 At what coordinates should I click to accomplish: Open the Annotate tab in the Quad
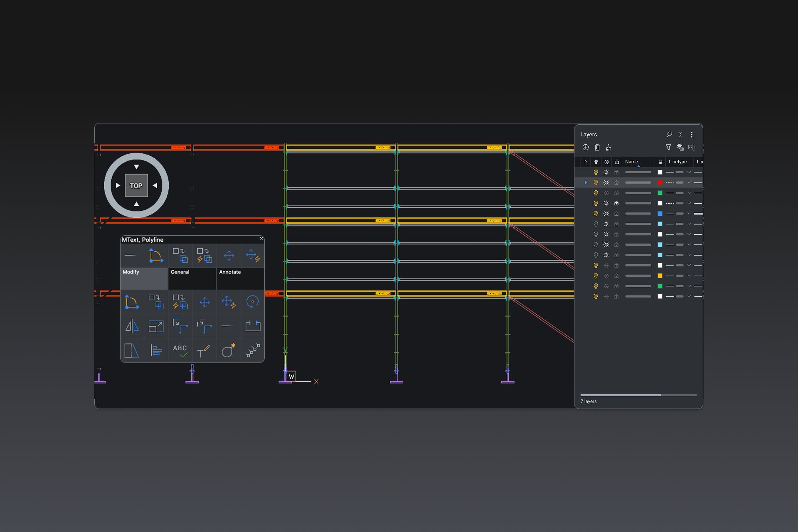[x=240, y=278]
